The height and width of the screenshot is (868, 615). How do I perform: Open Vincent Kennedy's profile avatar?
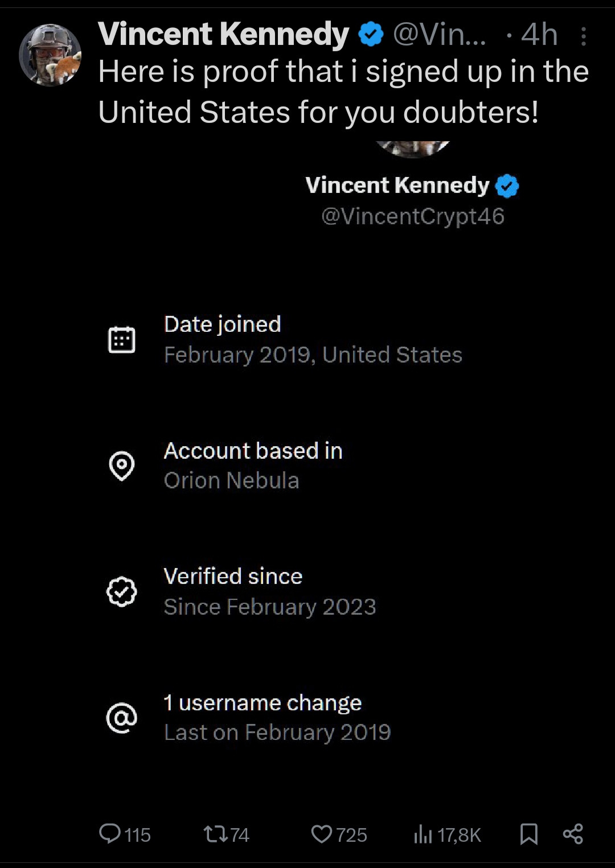50,55
